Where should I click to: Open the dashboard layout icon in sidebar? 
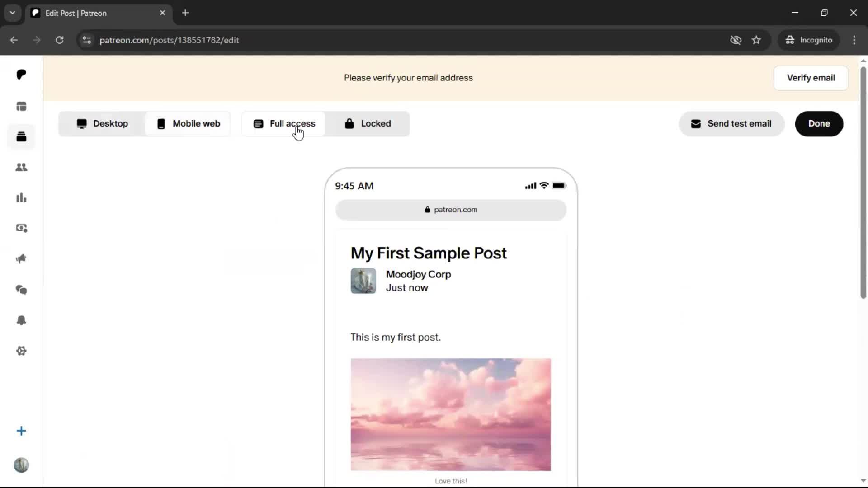coord(21,106)
